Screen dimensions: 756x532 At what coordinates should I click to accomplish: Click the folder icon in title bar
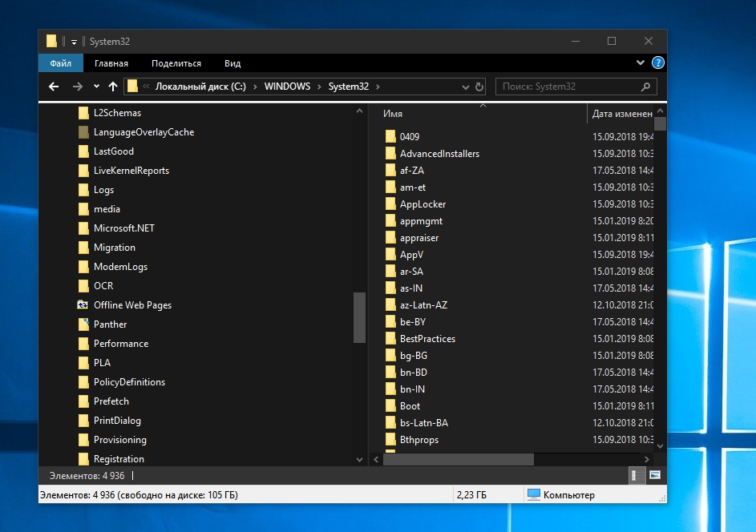pyautogui.click(x=51, y=41)
